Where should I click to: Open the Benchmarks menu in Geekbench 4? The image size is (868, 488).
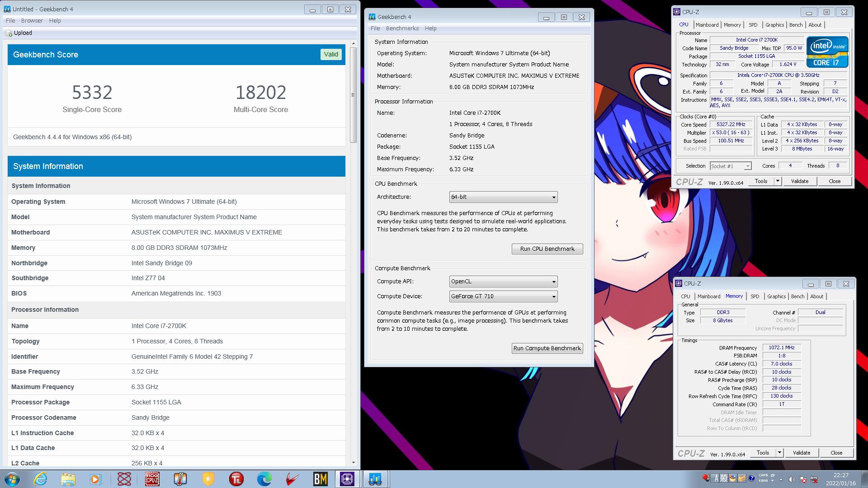(402, 28)
